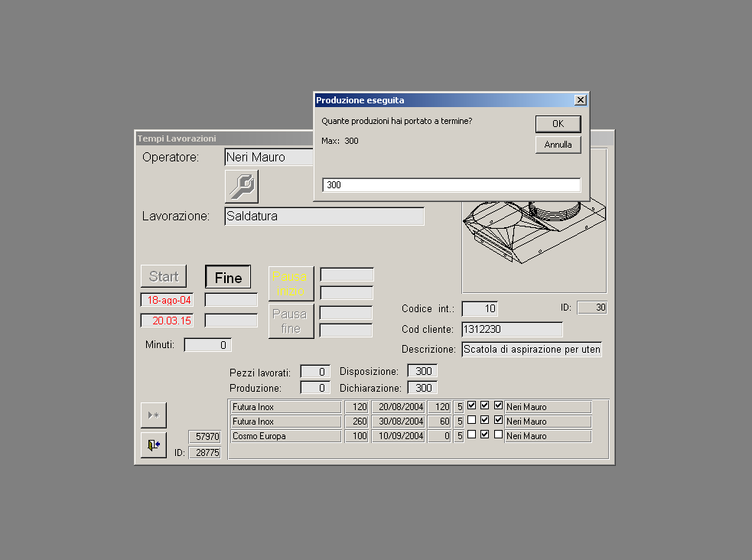Click the Minuti field
752x560 pixels.
coord(207,345)
